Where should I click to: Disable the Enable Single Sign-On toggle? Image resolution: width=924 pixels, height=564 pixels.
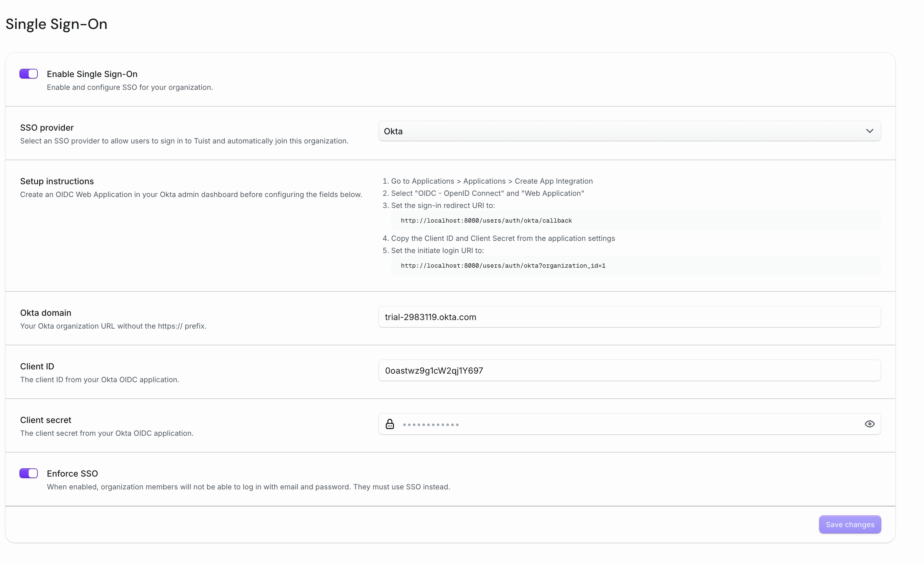click(x=28, y=74)
